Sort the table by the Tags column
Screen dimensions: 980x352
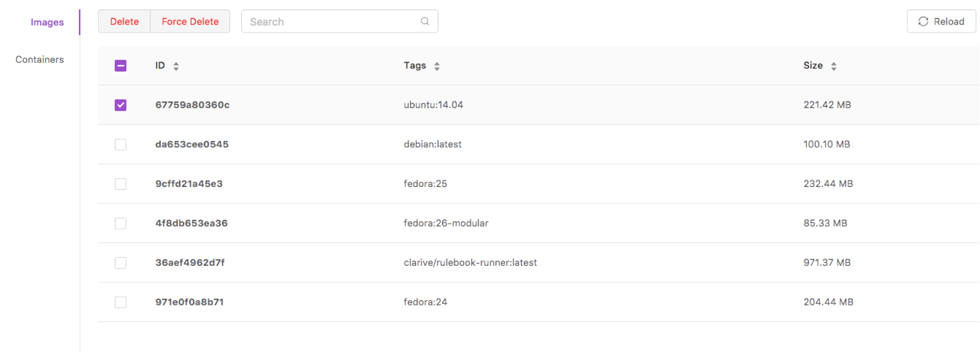tap(437, 66)
